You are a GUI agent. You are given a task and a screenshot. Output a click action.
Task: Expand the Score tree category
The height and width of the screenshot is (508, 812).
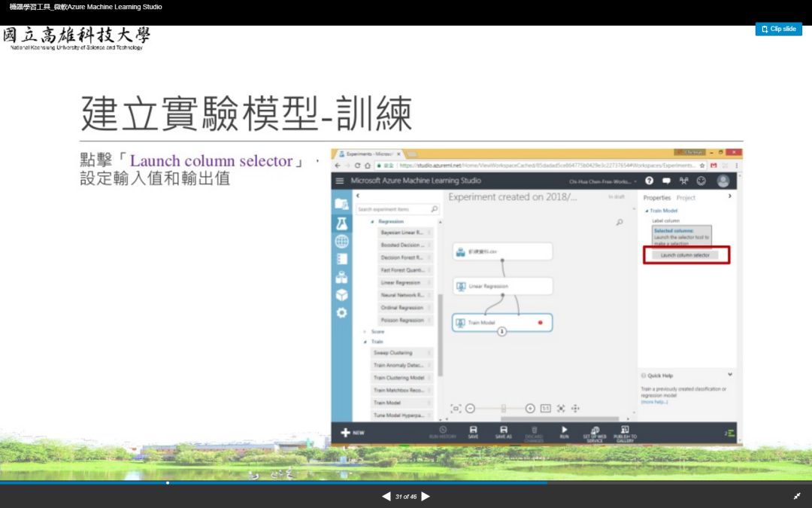pos(365,332)
